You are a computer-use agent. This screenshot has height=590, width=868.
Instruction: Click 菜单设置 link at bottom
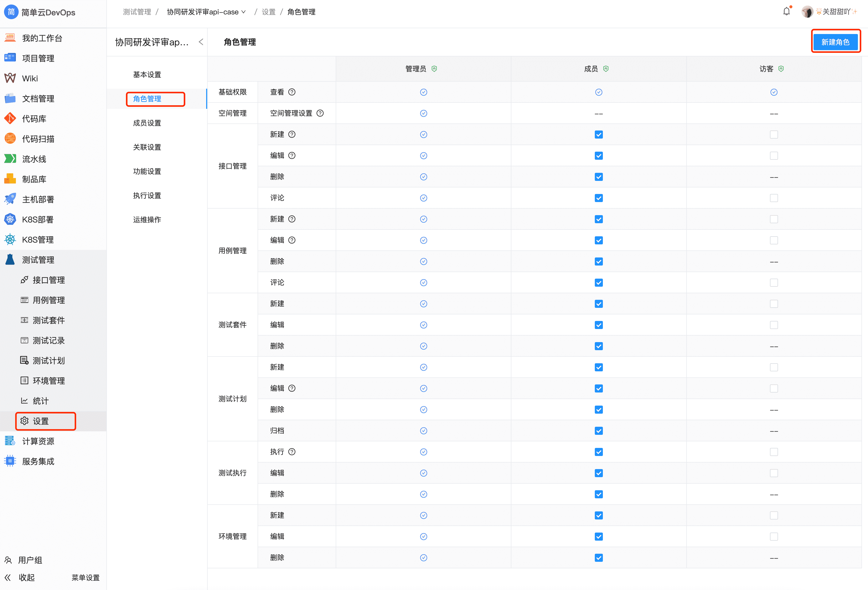[x=85, y=577]
